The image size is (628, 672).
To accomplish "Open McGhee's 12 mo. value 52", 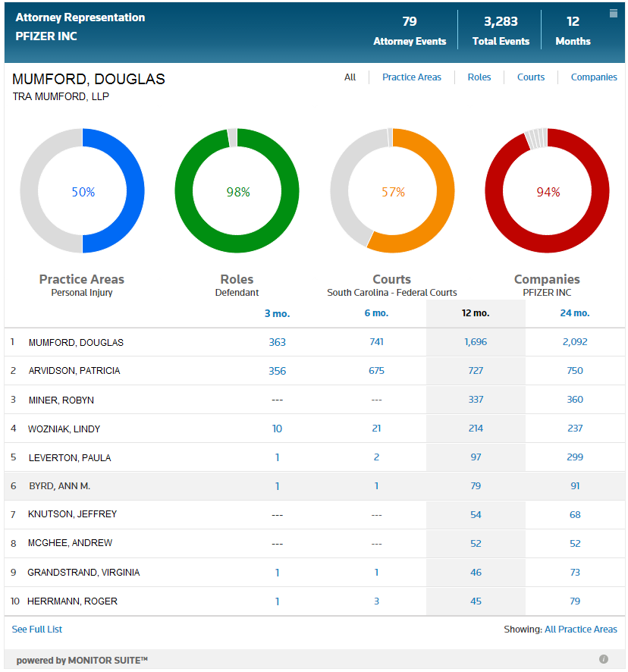I will [476, 543].
